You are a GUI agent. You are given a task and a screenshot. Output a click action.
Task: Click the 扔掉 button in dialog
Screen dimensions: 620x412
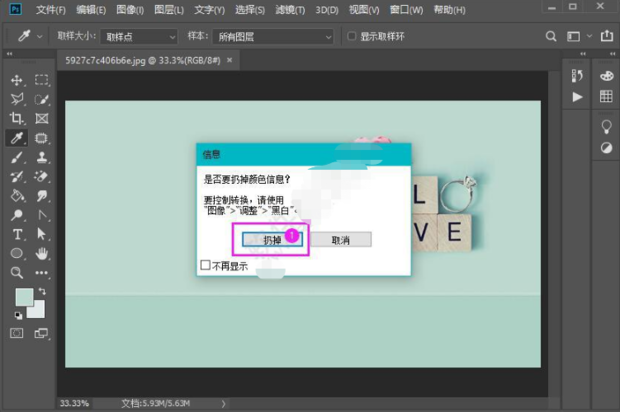(x=272, y=240)
